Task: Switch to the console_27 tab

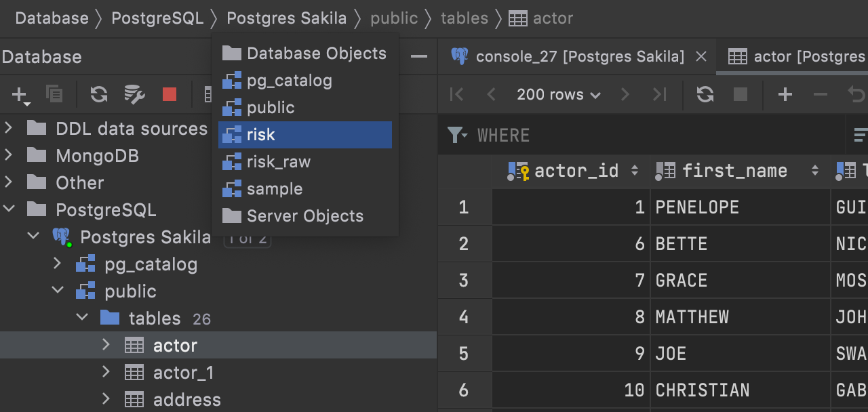Action: (579, 56)
